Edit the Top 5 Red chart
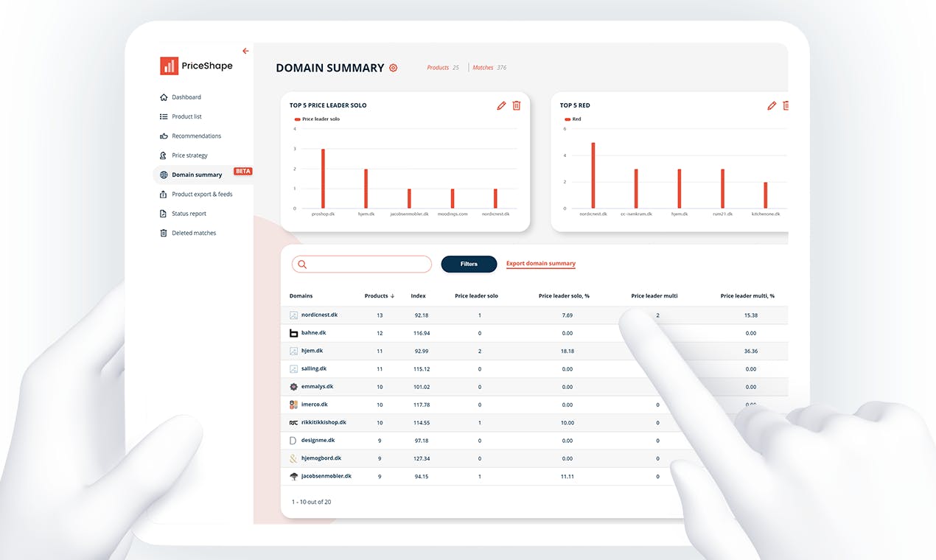The height and width of the screenshot is (560, 936). (772, 105)
